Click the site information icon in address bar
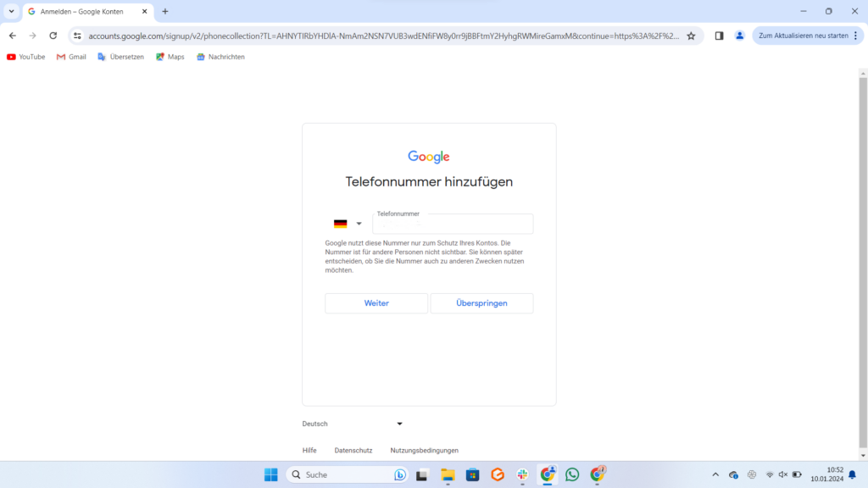The height and width of the screenshot is (488, 868). 77,36
